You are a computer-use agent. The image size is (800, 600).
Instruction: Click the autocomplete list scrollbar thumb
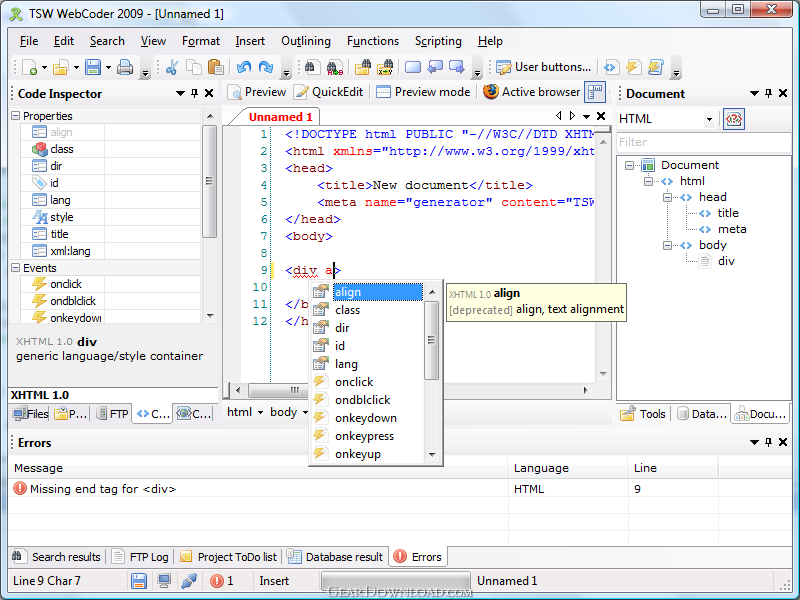pyautogui.click(x=432, y=340)
